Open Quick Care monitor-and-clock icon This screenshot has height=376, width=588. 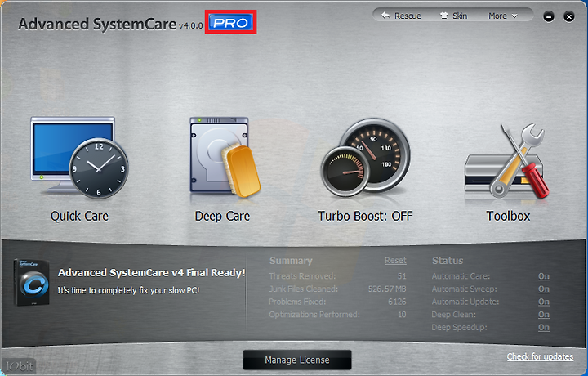pyautogui.click(x=79, y=158)
